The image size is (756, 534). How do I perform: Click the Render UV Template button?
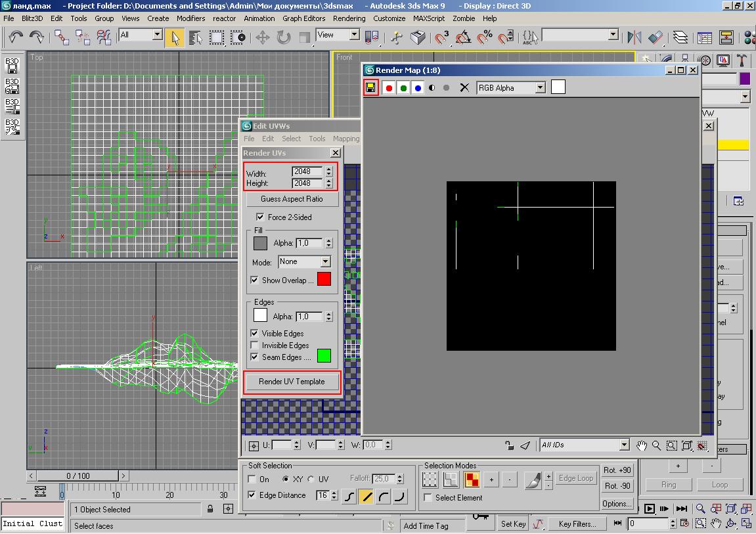pos(292,382)
